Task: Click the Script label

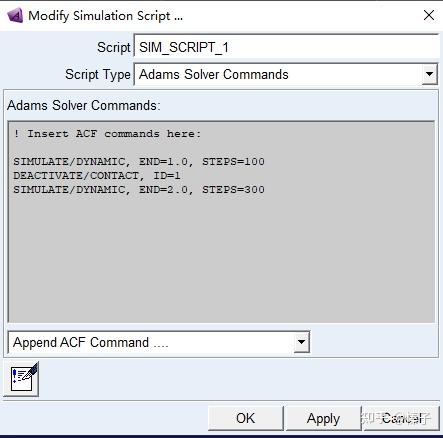Action: [114, 47]
